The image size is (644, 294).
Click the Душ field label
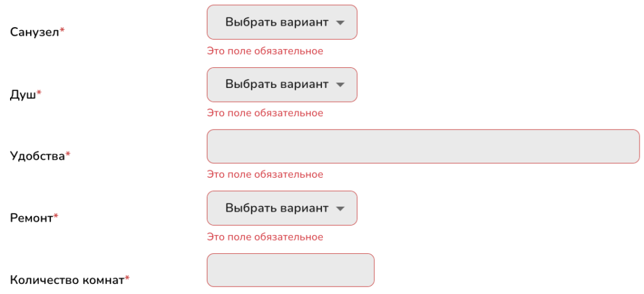coord(23,94)
